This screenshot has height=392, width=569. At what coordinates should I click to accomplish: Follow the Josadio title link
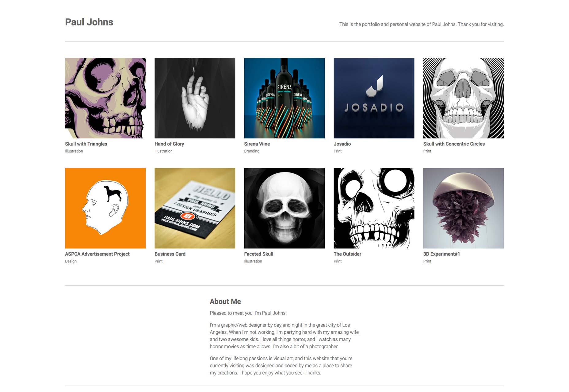pyautogui.click(x=342, y=144)
